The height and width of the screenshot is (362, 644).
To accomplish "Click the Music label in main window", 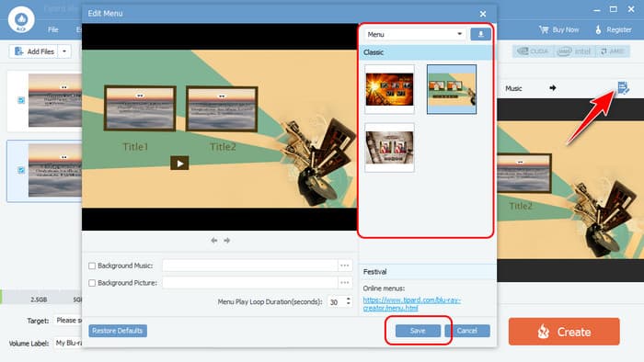I will point(513,88).
